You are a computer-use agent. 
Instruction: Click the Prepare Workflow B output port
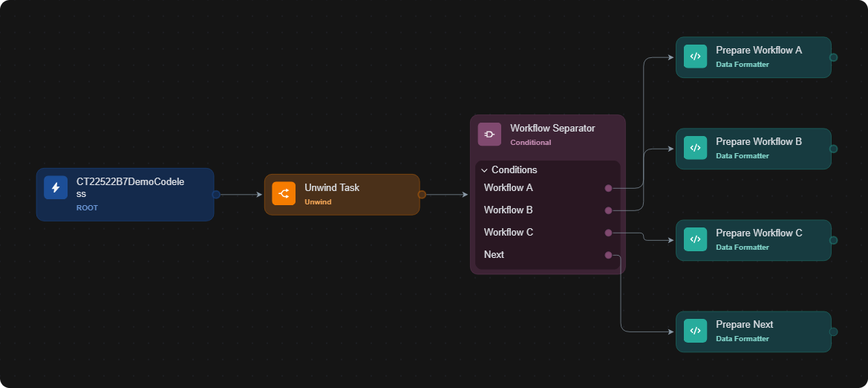coord(833,149)
